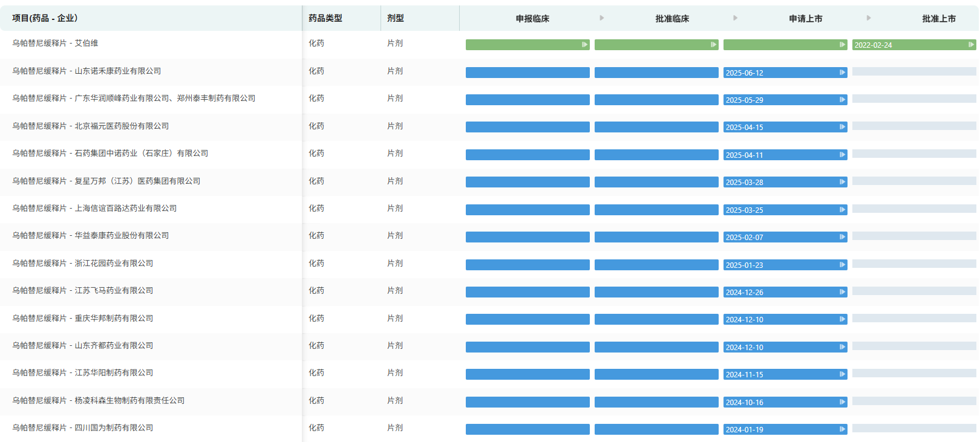Click the 申报临床 stage header
Screen dimensions: 980x442
click(532, 19)
